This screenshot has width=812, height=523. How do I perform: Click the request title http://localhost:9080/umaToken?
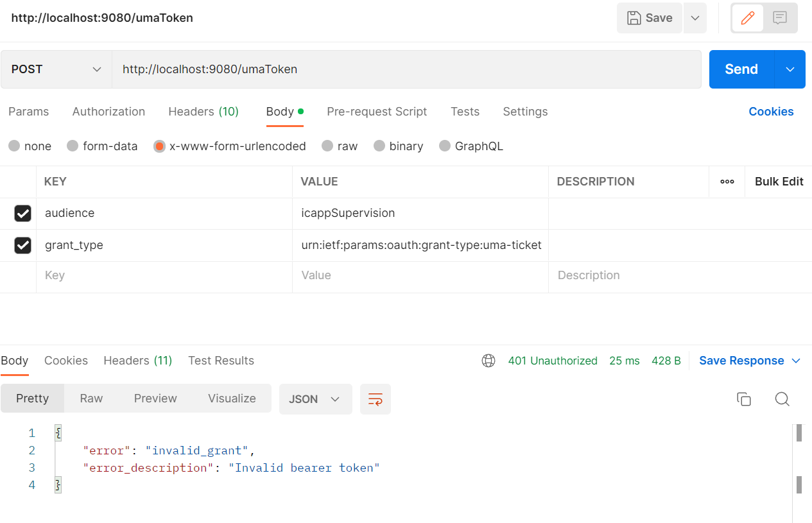(x=102, y=18)
